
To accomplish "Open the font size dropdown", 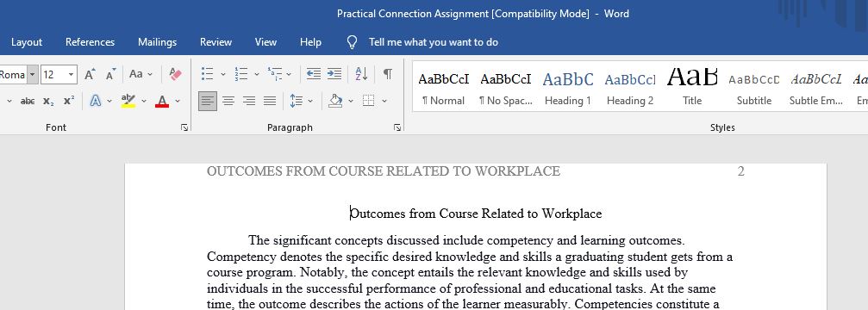I will (x=72, y=74).
